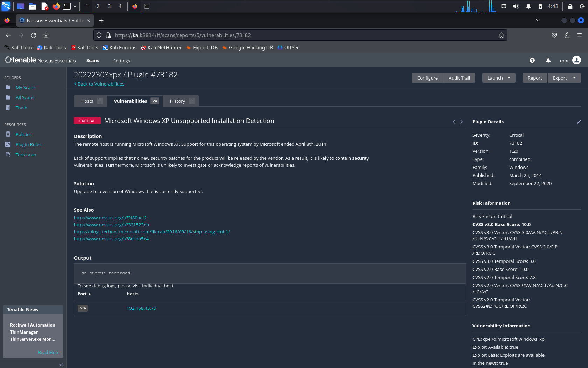Open the Settings top menu
588x368 pixels.
point(121,61)
